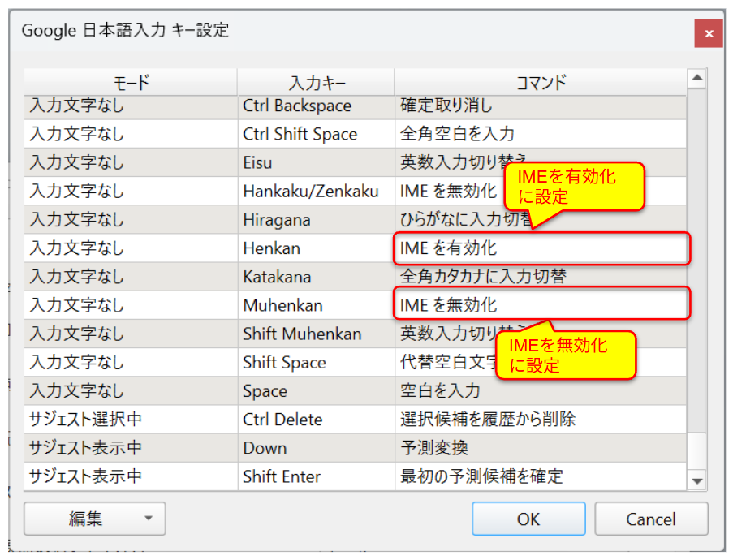Confirm key settings with OK

[x=528, y=519]
